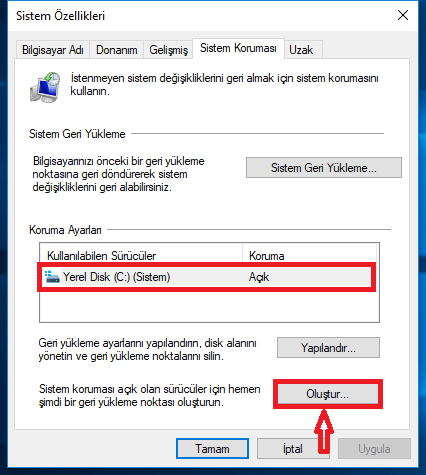Click the Kullanılabilir Sürücüler column header
426x475 pixels.
(141, 256)
